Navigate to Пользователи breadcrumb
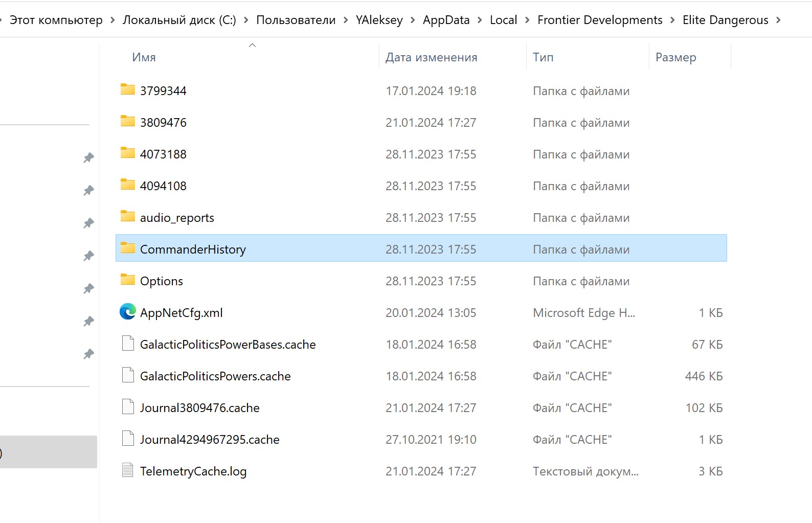The height and width of the screenshot is (523, 812). (x=296, y=20)
